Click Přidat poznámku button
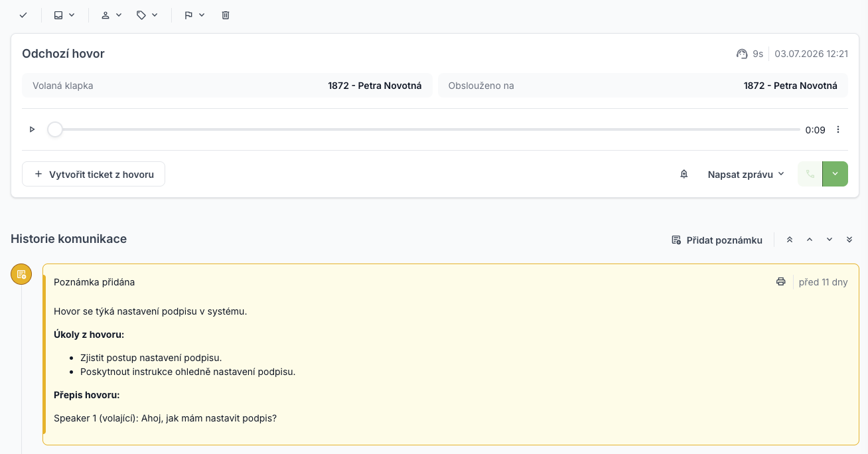 click(717, 240)
